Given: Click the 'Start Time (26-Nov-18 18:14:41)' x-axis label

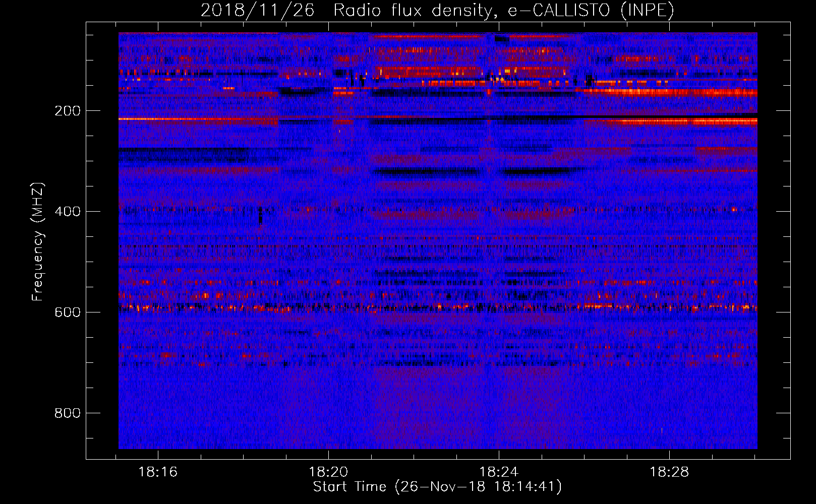Looking at the screenshot, I should click(437, 487).
